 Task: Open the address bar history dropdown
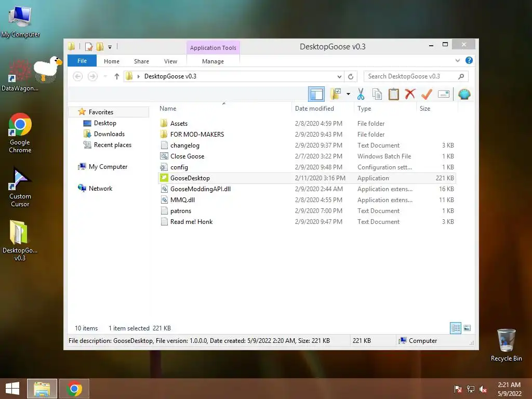339,76
